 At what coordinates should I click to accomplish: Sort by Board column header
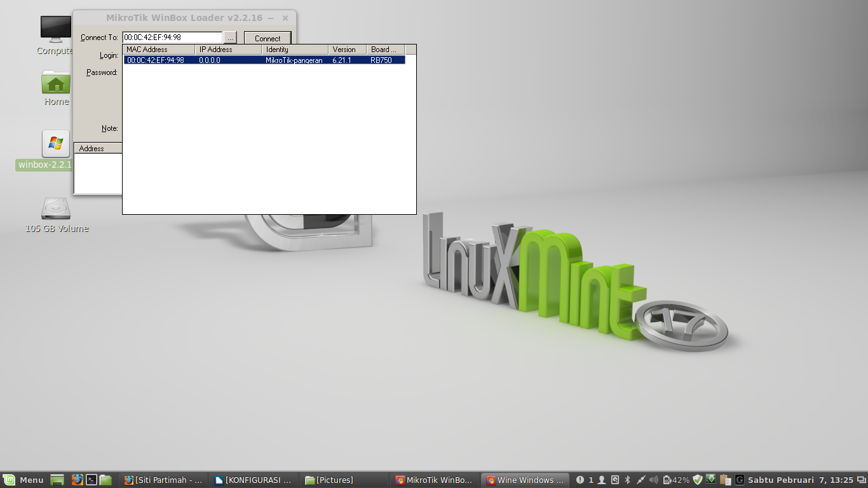point(385,49)
